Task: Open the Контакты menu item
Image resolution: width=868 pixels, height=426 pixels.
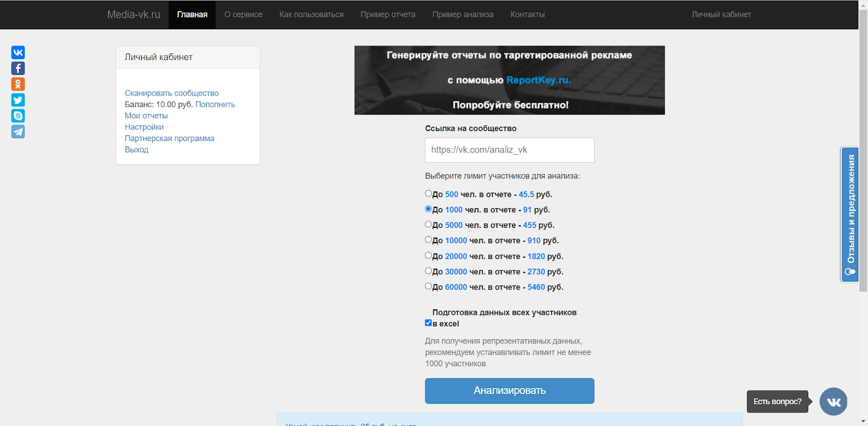Action: pyautogui.click(x=527, y=15)
